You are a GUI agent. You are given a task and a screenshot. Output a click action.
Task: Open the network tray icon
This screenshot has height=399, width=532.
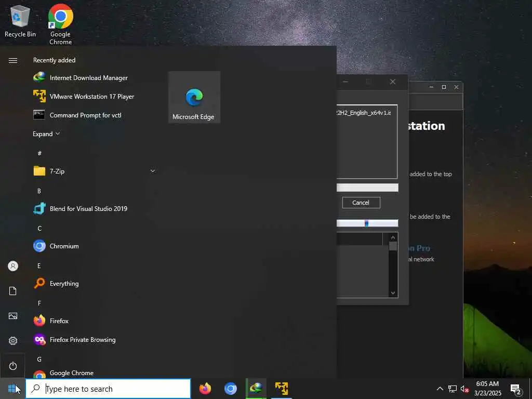453,389
